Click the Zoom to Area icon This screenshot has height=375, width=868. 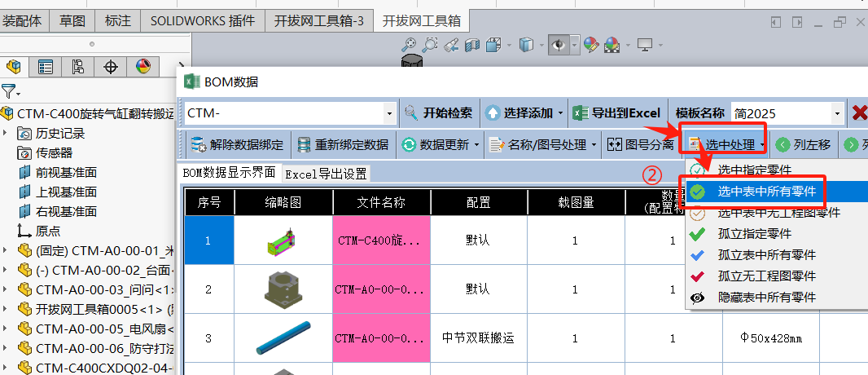430,44
